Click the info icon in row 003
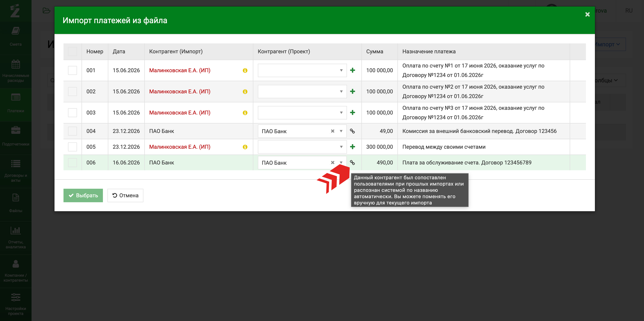644x321 pixels. tap(245, 113)
